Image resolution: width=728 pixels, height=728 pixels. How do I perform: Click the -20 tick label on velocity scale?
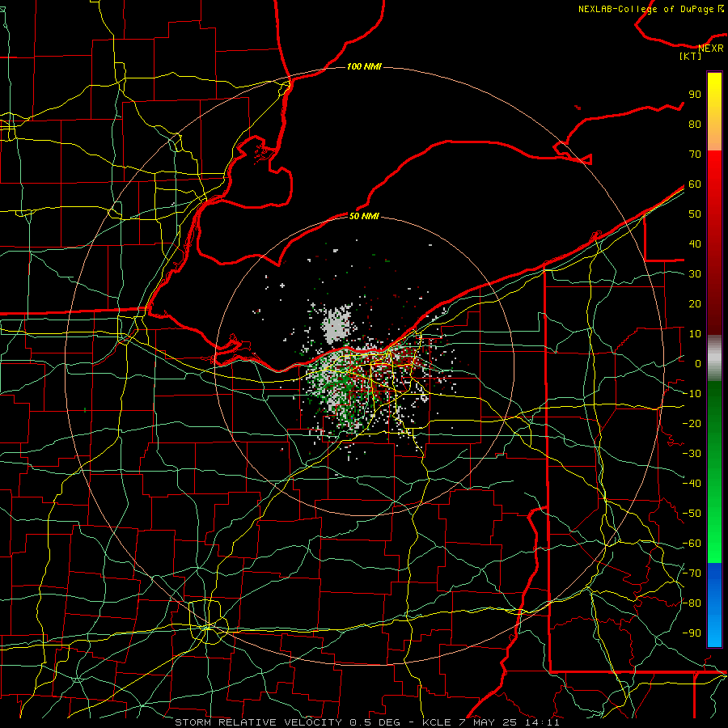[692, 423]
